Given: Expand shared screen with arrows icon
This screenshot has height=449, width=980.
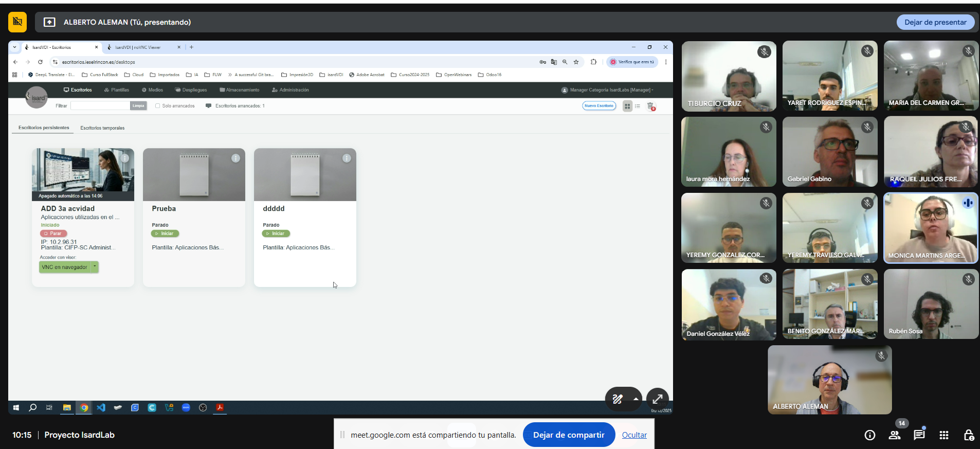Looking at the screenshot, I should (657, 399).
